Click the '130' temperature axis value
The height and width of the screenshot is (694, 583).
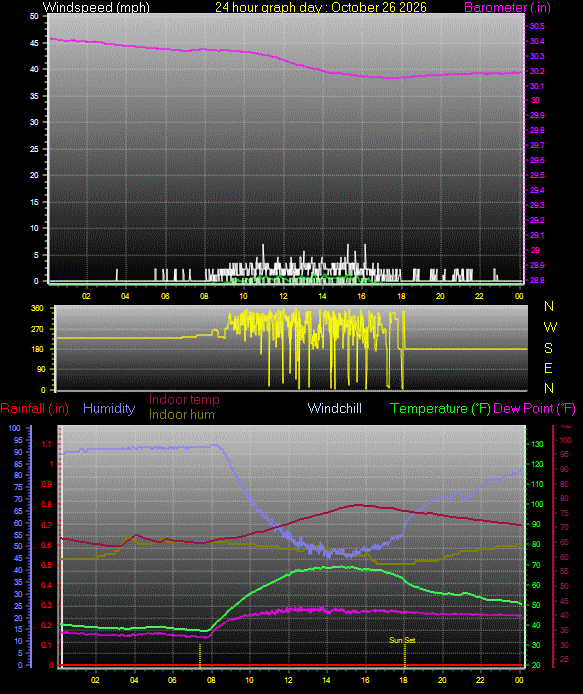click(537, 444)
